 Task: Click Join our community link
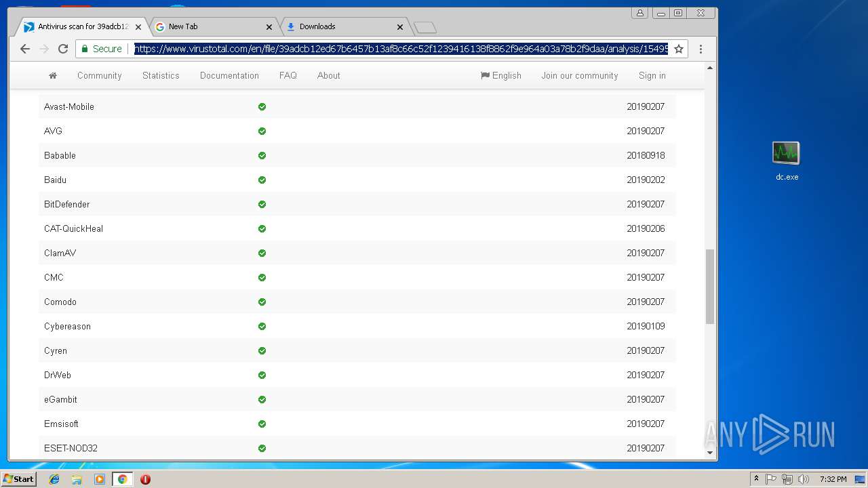(580, 75)
